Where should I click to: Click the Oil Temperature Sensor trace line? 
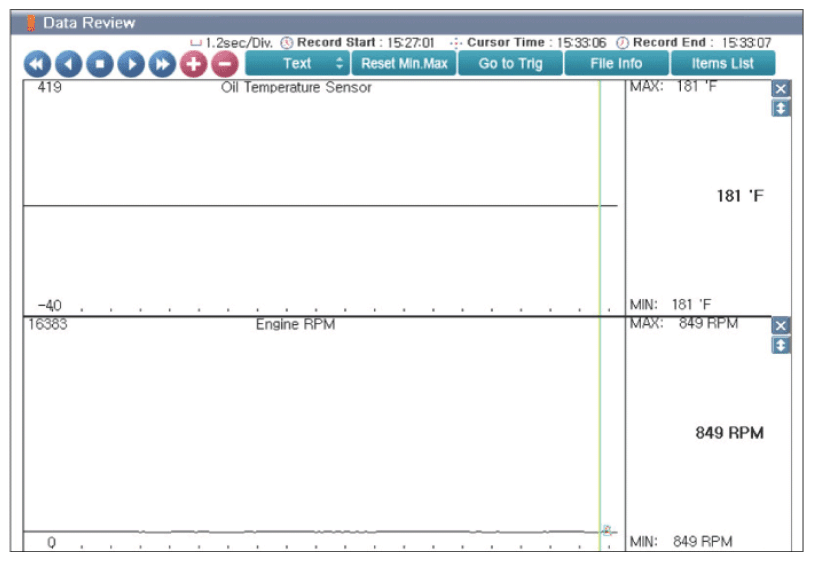320,206
